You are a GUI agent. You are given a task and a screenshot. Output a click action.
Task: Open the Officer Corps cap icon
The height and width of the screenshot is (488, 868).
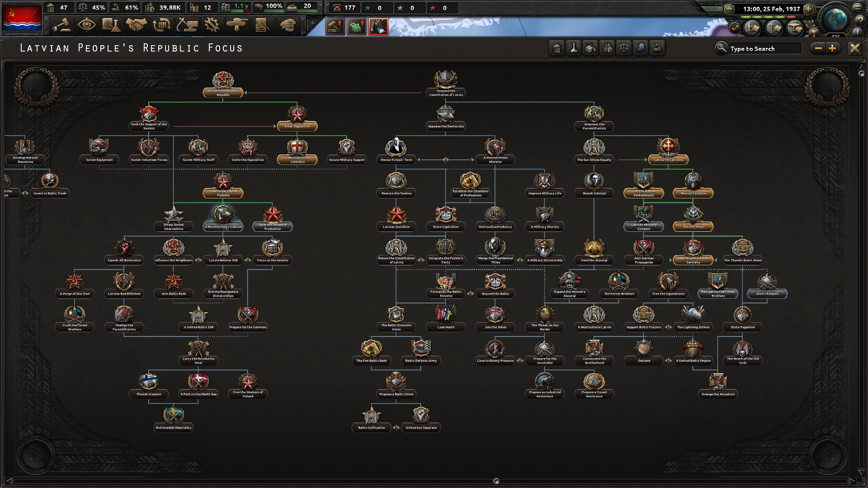(x=288, y=25)
